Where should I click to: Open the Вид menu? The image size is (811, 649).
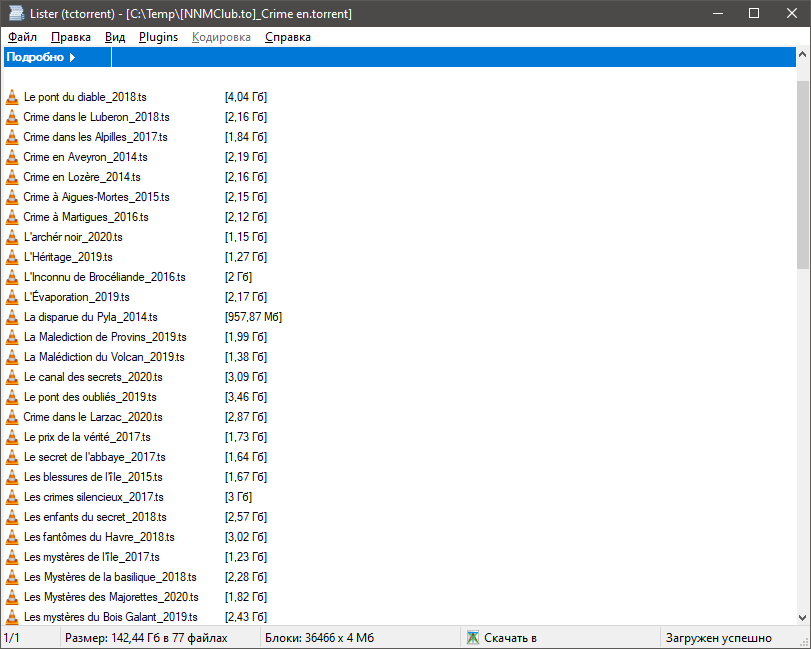115,37
